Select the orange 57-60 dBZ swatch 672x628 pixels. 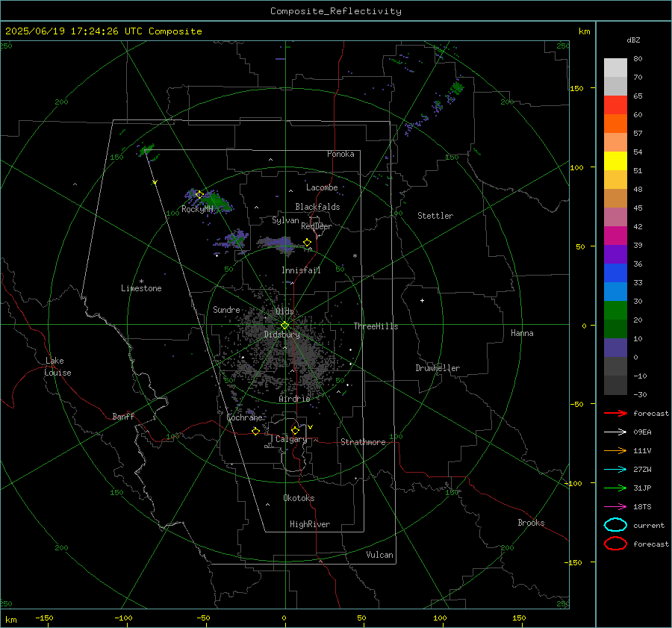click(x=615, y=124)
